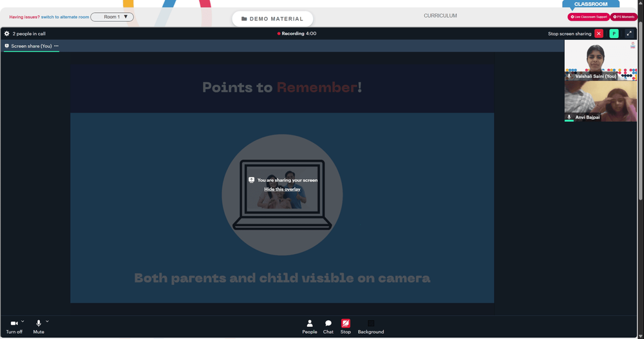
Task: Select the Classroom tab
Action: click(591, 4)
